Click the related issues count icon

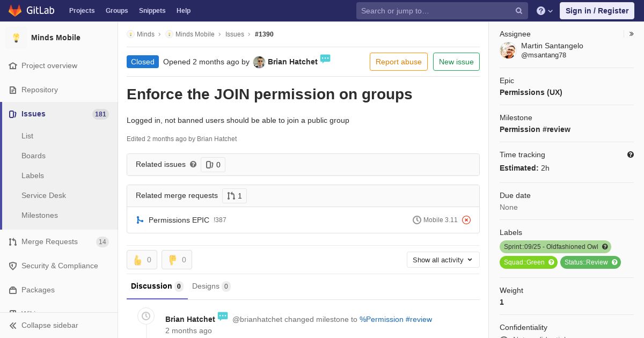pyautogui.click(x=210, y=165)
